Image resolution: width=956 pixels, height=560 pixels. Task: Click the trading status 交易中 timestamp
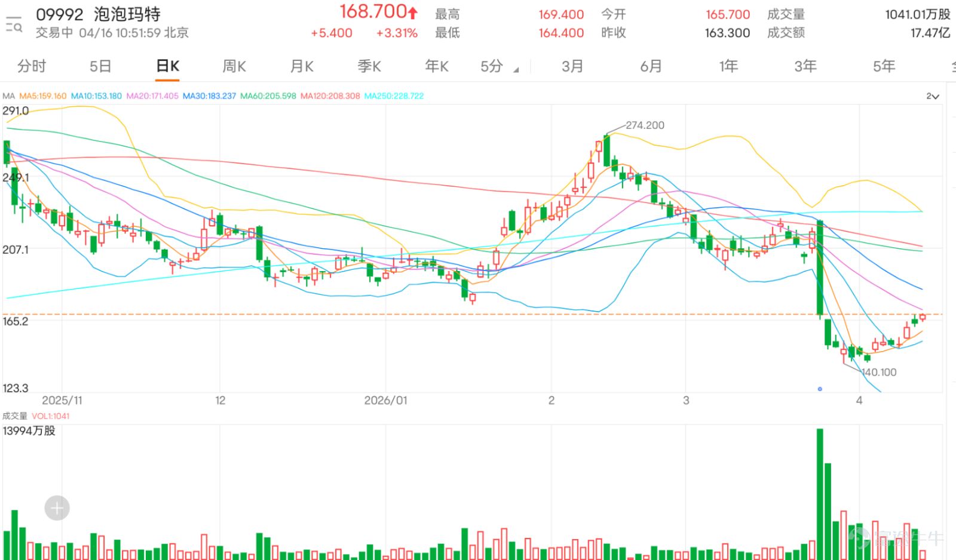pyautogui.click(x=112, y=33)
